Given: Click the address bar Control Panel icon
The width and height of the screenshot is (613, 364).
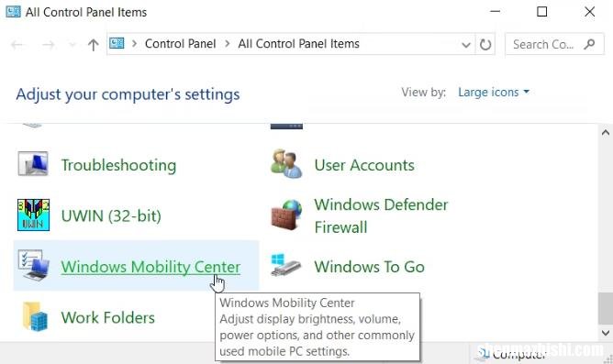Looking at the screenshot, I should pyautogui.click(x=117, y=43).
